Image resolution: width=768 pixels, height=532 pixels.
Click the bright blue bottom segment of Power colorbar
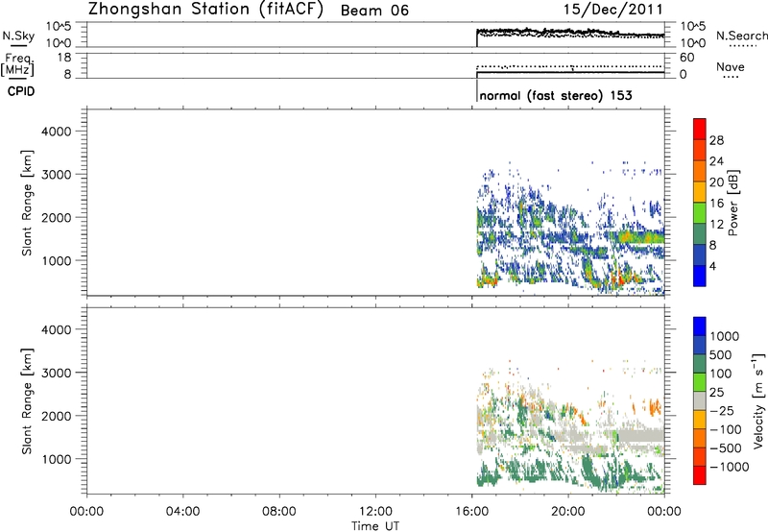(x=700, y=276)
